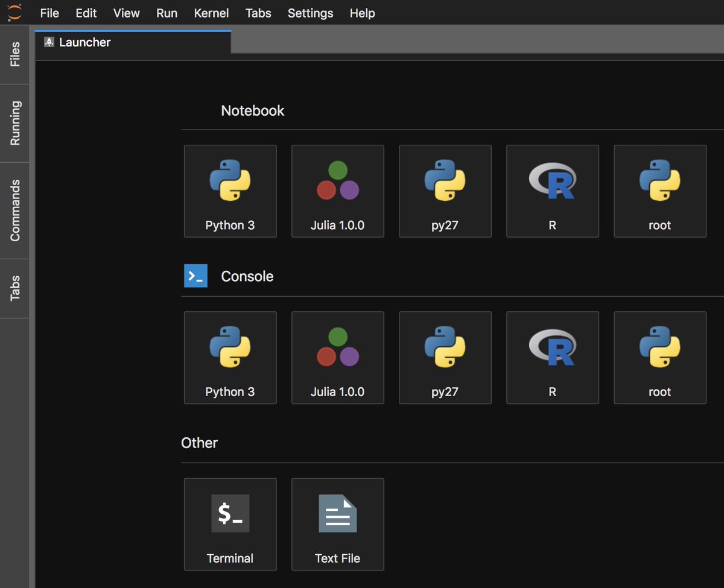Open a Python 3 console
Viewport: 724px width, 588px height.
tap(230, 358)
